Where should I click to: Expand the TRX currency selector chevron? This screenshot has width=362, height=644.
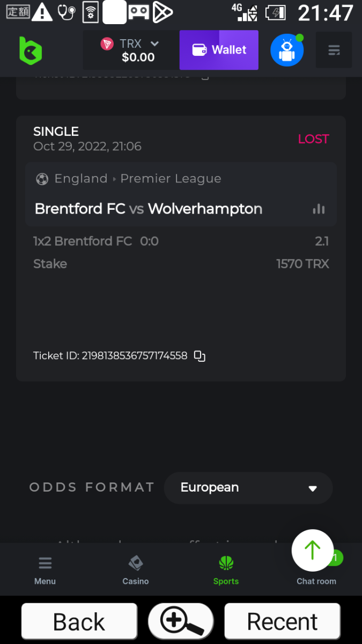coord(154,44)
